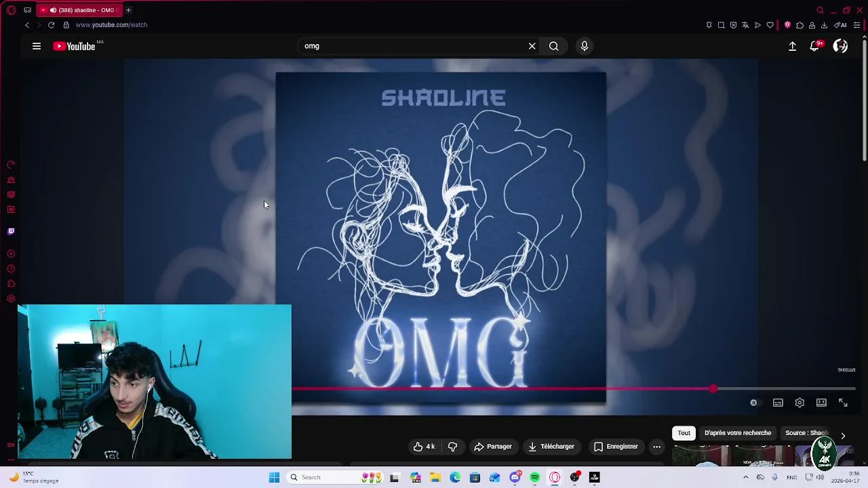Screen dimensions: 868x488
Task: Open the pink shield extension icon
Action: pyautogui.click(x=787, y=25)
